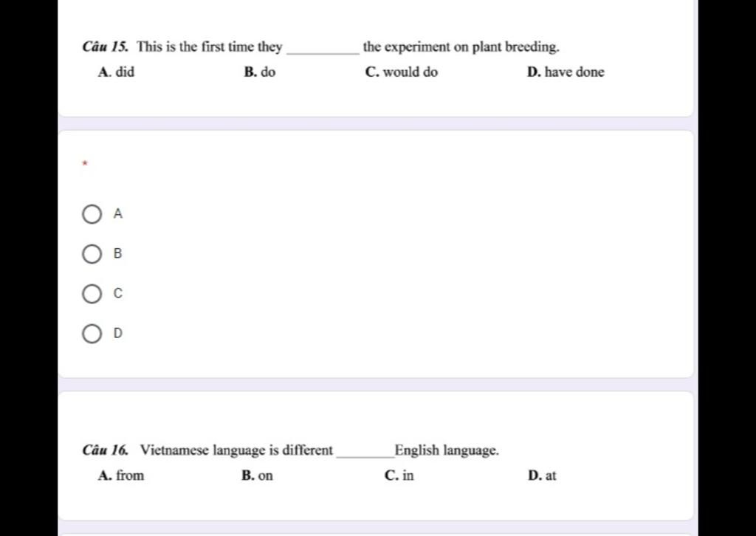Click the blank line in question 15

pos(323,51)
